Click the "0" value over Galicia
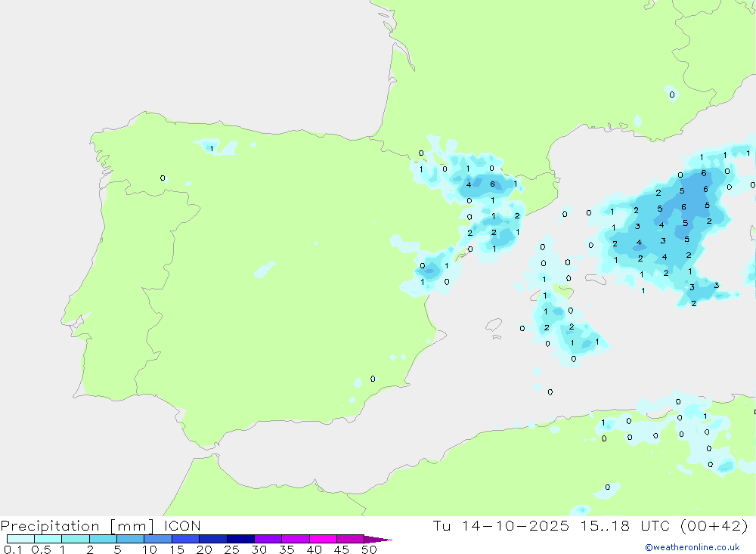Screen dimensions: 756x554 [x=163, y=178]
